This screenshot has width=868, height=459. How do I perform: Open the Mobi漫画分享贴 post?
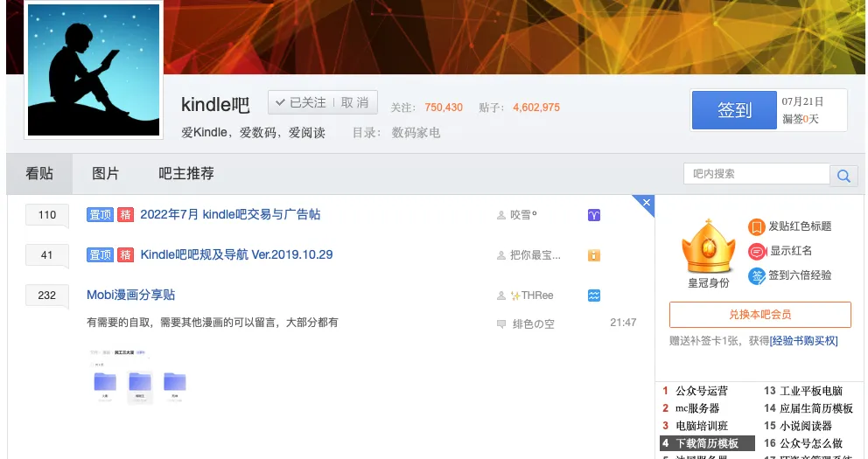[130, 295]
